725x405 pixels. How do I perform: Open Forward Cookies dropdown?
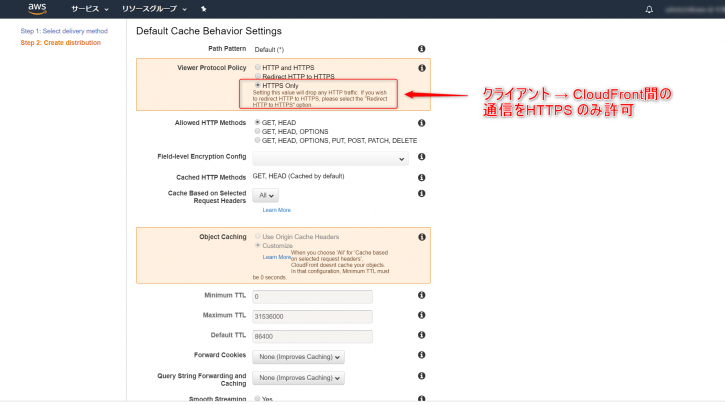pyautogui.click(x=298, y=357)
